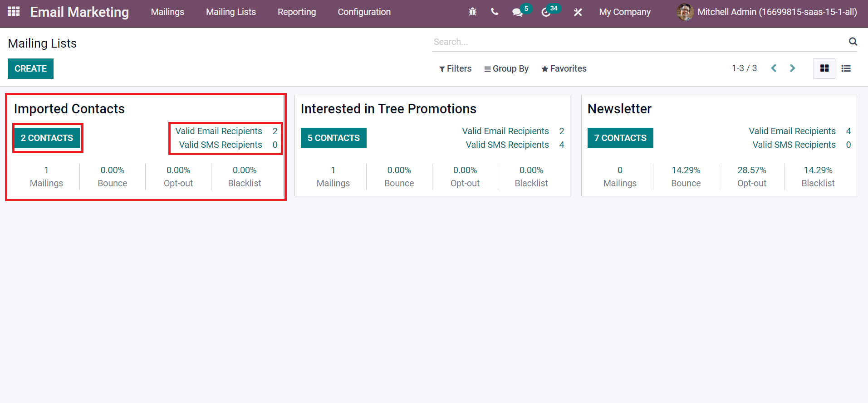Open the apps grid menu icon
This screenshot has height=403, width=868.
click(x=14, y=12)
